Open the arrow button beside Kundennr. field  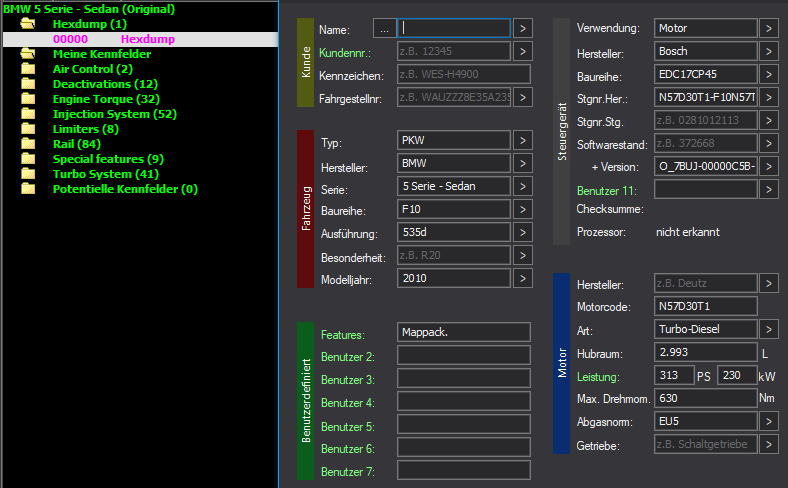(523, 51)
